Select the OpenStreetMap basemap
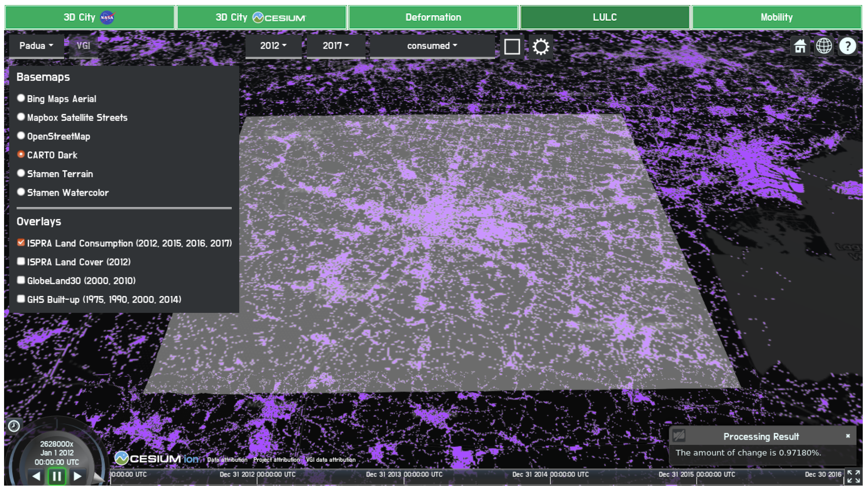The image size is (868, 490). (21, 135)
